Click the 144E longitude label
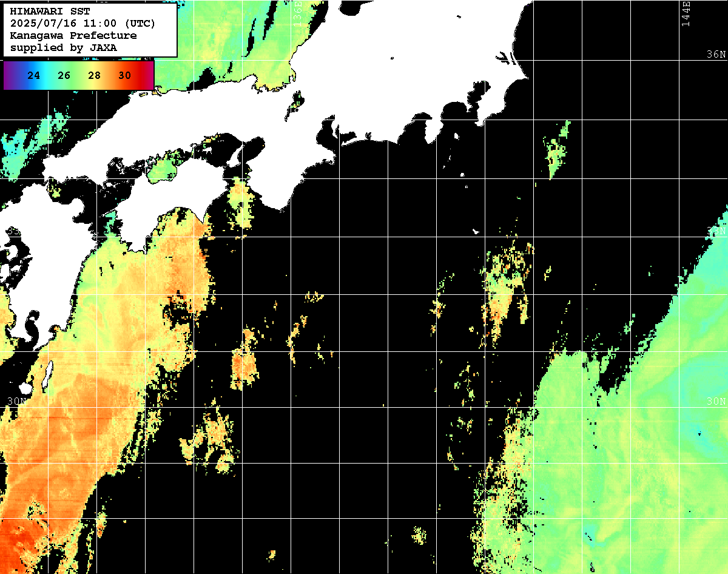Viewport: 728px width, 574px height. 686,13
